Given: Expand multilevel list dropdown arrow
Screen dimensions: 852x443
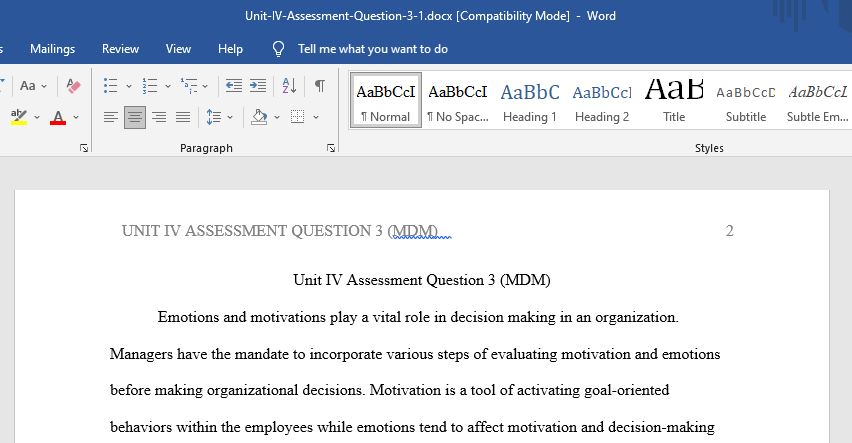Looking at the screenshot, I should [x=205, y=86].
